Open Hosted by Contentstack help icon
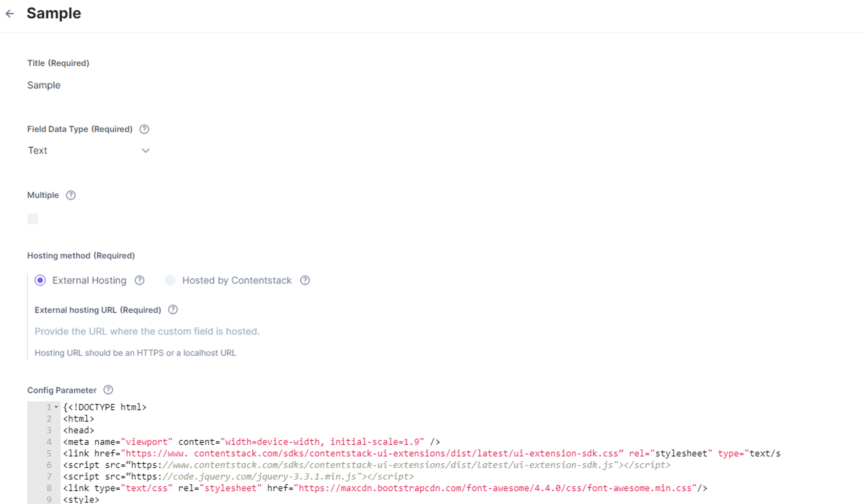Viewport: 864px width, 504px height. click(305, 280)
